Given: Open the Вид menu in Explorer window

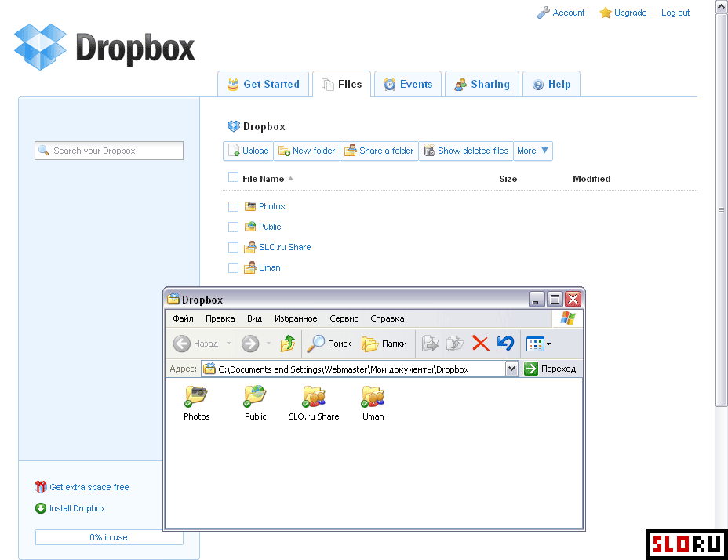Looking at the screenshot, I should (254, 318).
